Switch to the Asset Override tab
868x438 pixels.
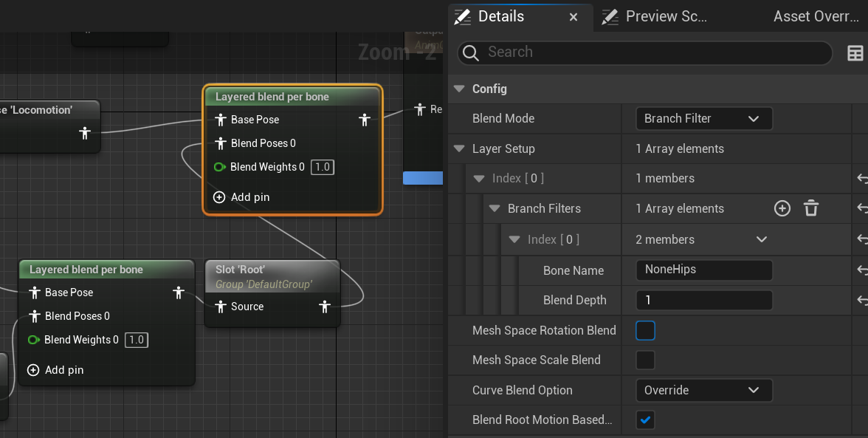coord(816,16)
